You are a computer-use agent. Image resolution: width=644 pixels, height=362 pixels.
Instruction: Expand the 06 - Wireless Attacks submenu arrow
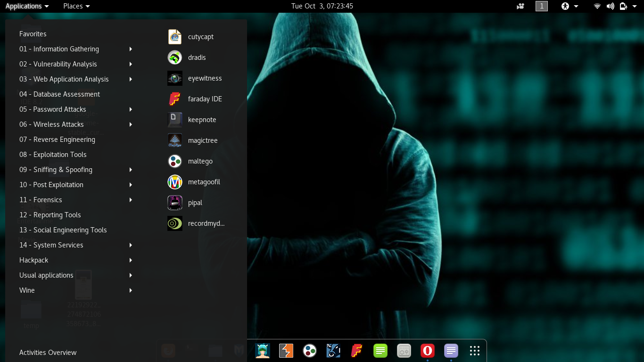pos(131,124)
